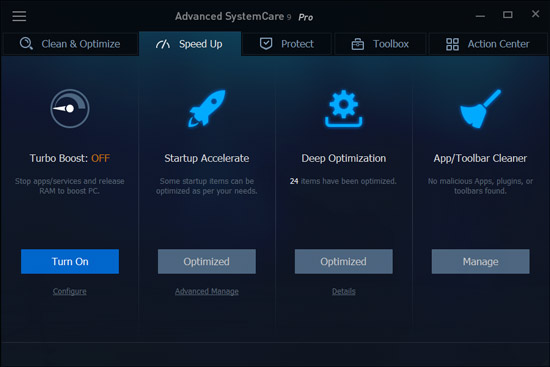Open the Action Center tab
Screen dimensions: 550x367
488,44
